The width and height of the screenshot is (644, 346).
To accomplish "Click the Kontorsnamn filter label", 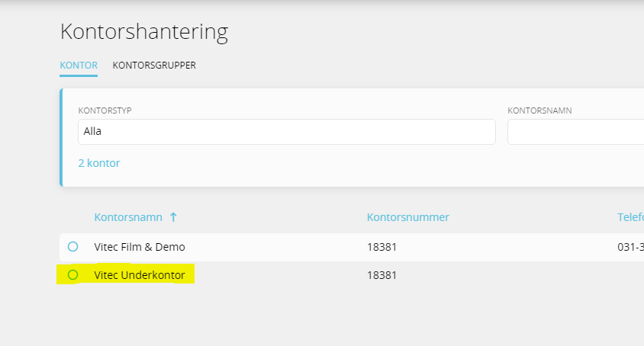I will coord(539,111).
